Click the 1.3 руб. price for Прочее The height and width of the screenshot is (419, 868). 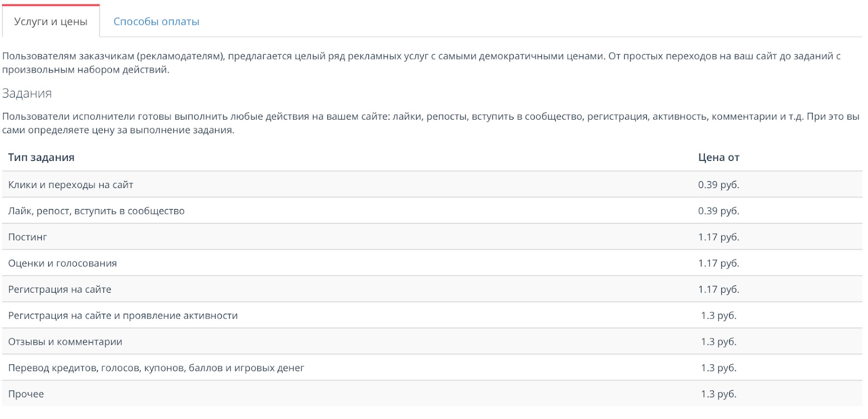(x=718, y=394)
